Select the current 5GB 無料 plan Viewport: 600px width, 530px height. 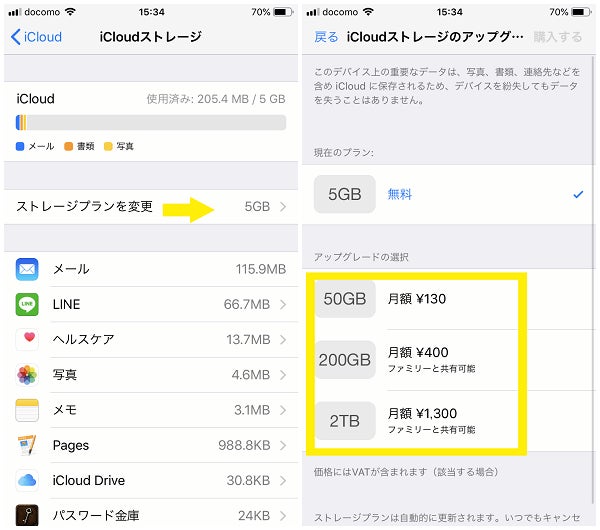tap(448, 194)
